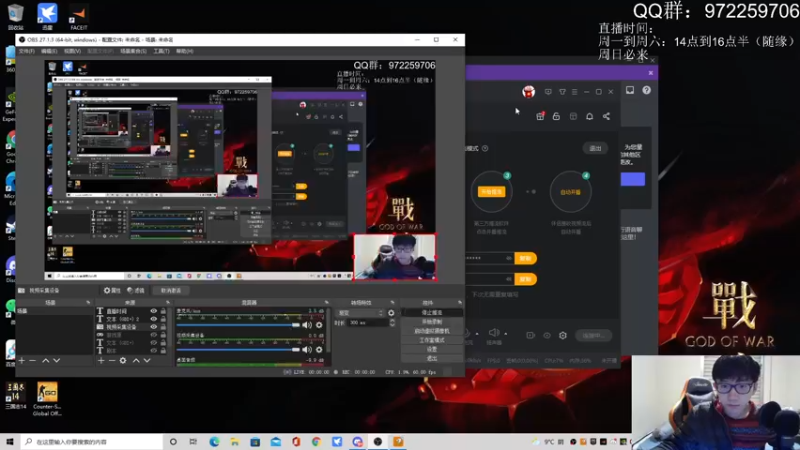Pop out the Scene Transitions dock with its header icon
Screen dimensions: 800x450
point(392,303)
